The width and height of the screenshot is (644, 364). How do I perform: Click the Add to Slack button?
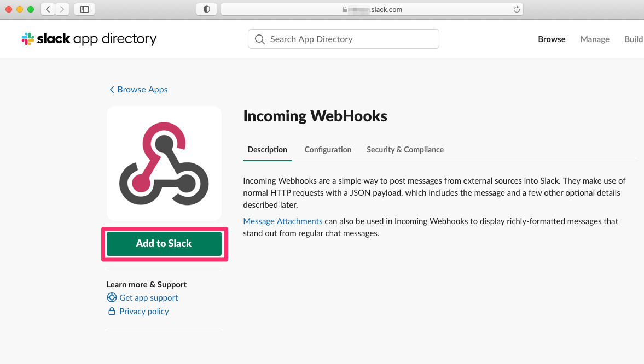pyautogui.click(x=164, y=244)
